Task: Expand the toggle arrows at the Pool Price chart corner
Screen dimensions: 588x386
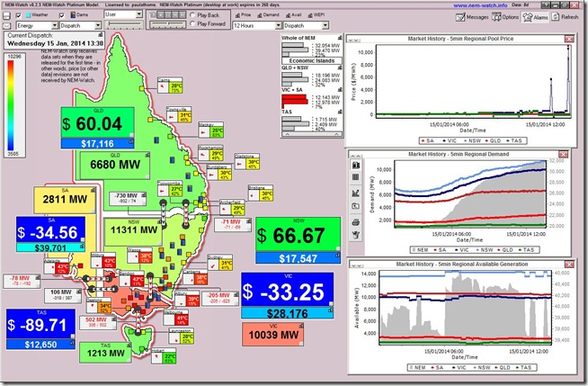Action: (x=352, y=40)
